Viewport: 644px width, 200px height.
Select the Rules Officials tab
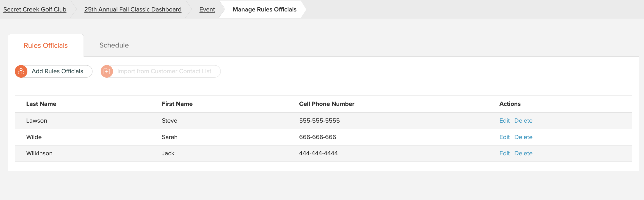pyautogui.click(x=46, y=46)
